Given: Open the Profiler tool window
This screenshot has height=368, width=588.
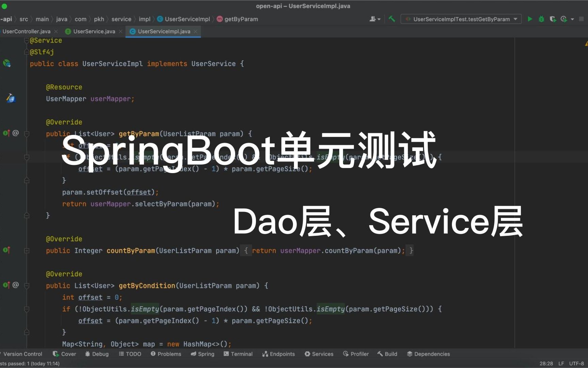Looking at the screenshot, I should tap(356, 354).
